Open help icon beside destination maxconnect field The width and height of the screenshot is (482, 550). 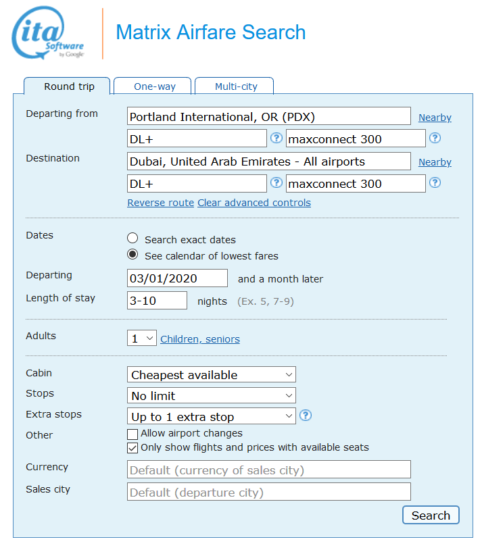click(x=435, y=182)
